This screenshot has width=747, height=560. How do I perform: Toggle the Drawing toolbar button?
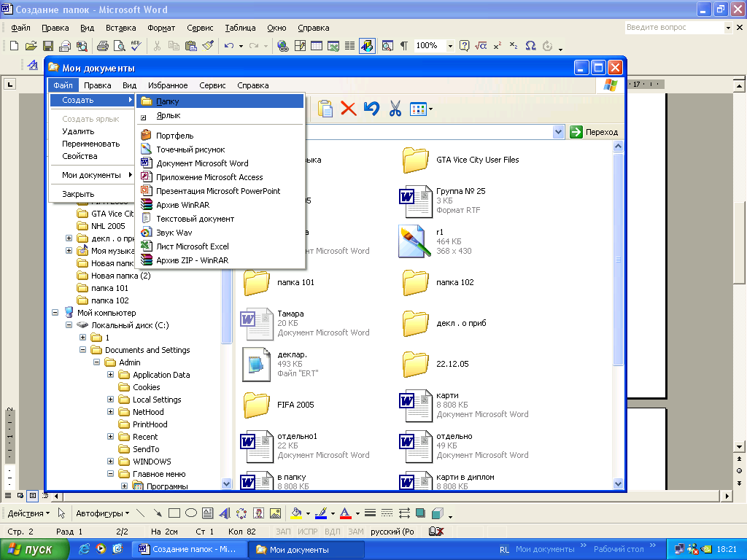[x=367, y=46]
